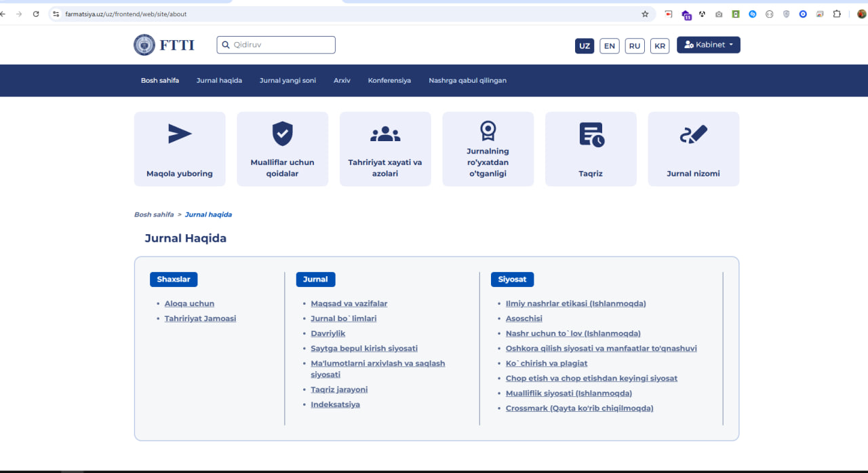Open the Taqriz document clock icon
Image resolution: width=868 pixels, height=473 pixels.
tap(591, 134)
